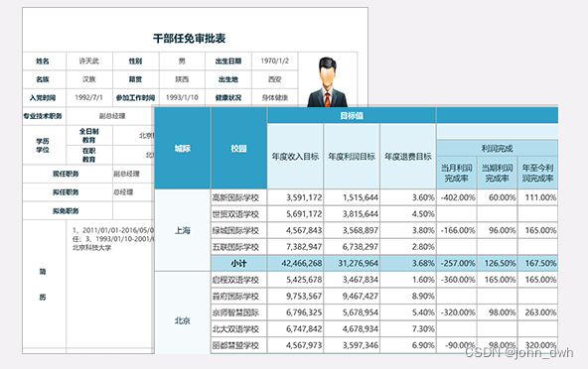Select the year-to-date rate 263.00%
The height and width of the screenshot is (369, 588).
[x=537, y=312]
